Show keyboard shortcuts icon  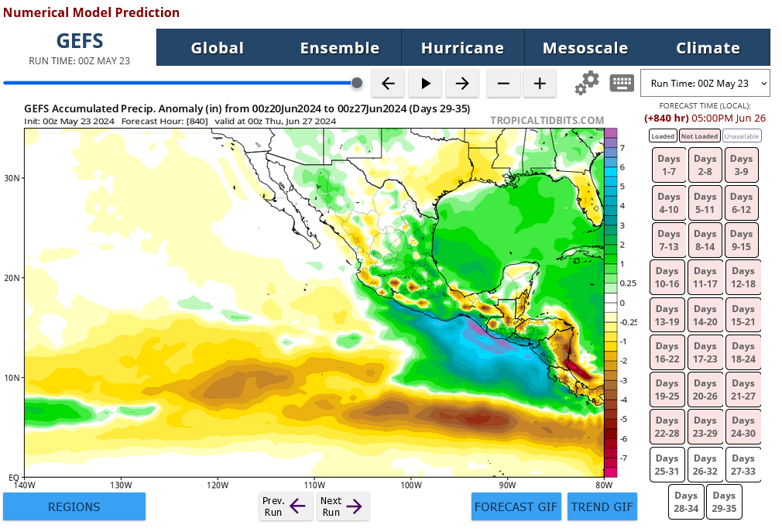[x=622, y=83]
